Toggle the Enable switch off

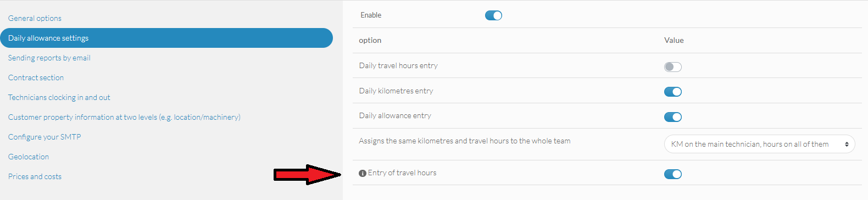(493, 15)
